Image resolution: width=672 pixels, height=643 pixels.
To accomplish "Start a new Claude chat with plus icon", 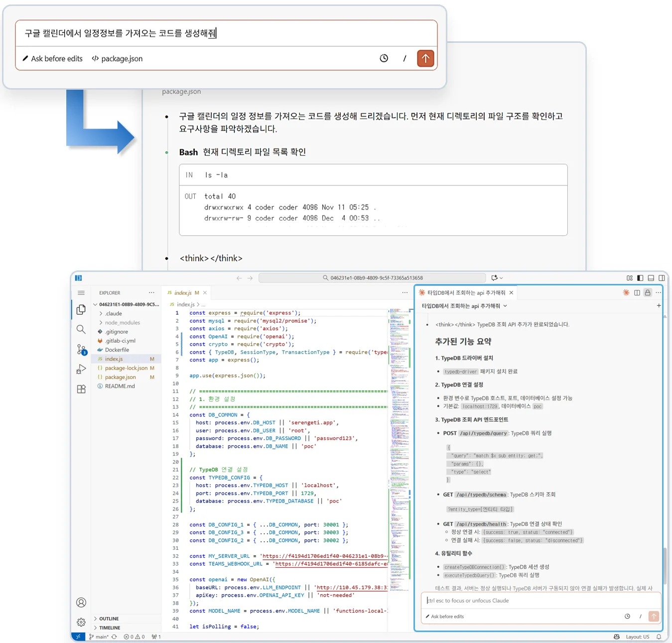I will pyautogui.click(x=659, y=306).
